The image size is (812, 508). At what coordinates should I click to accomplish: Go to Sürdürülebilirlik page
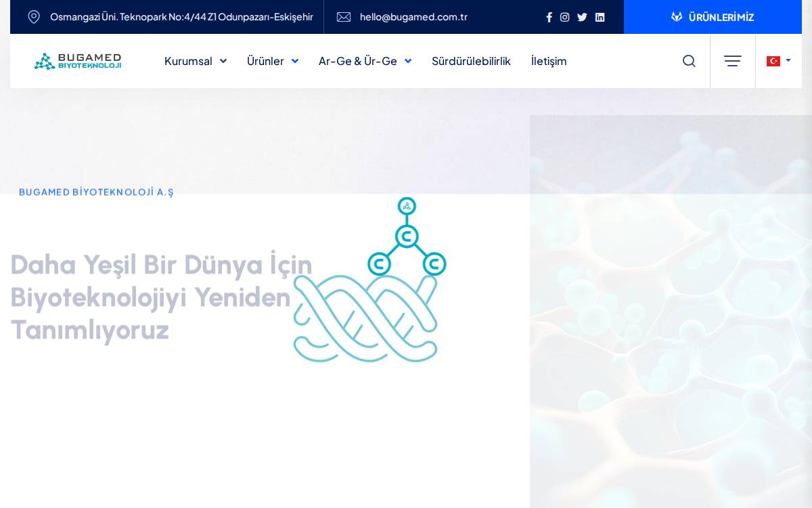click(471, 61)
